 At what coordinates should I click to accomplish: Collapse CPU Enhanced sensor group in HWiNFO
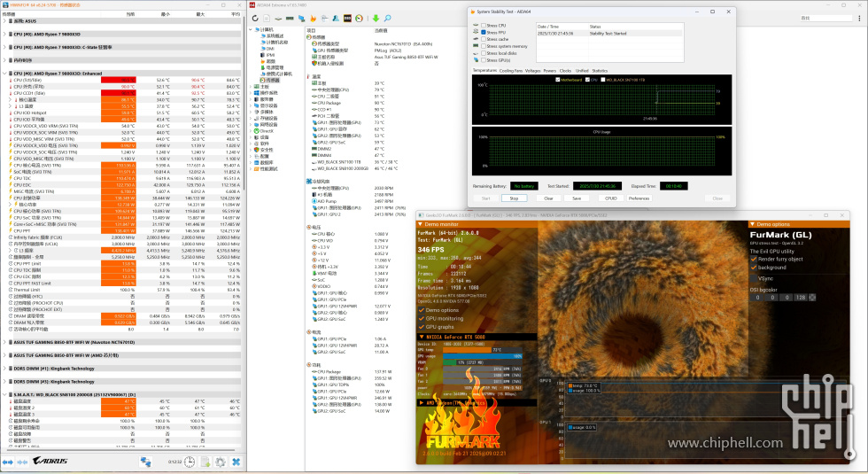(5, 73)
